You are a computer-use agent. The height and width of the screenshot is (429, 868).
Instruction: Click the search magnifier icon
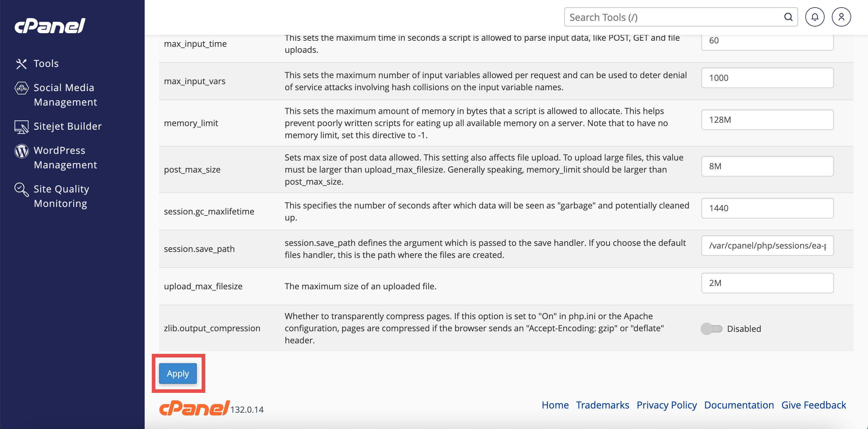[x=788, y=17]
